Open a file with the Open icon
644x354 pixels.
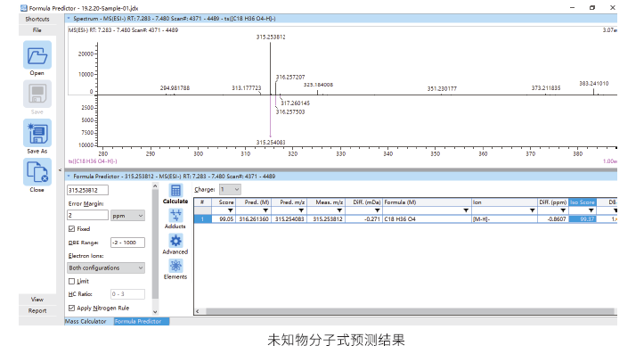click(x=37, y=55)
